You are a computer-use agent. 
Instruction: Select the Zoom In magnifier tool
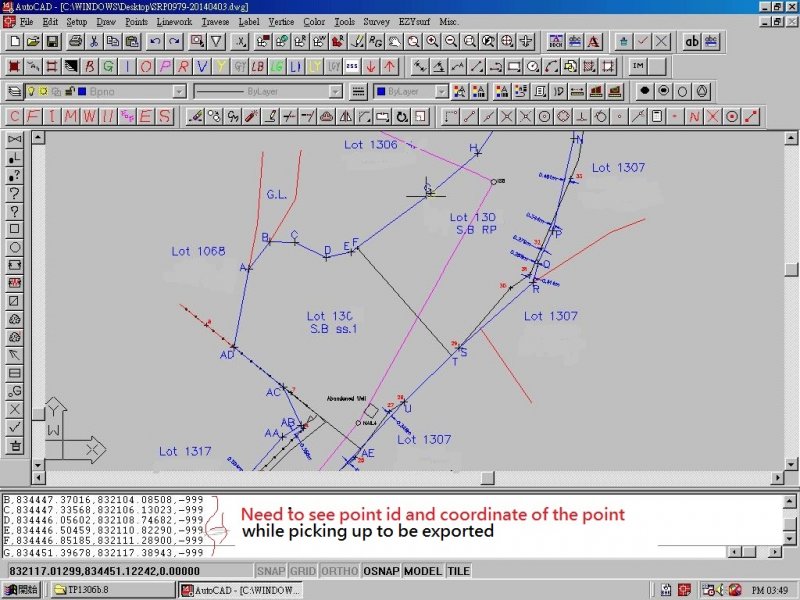coord(432,42)
